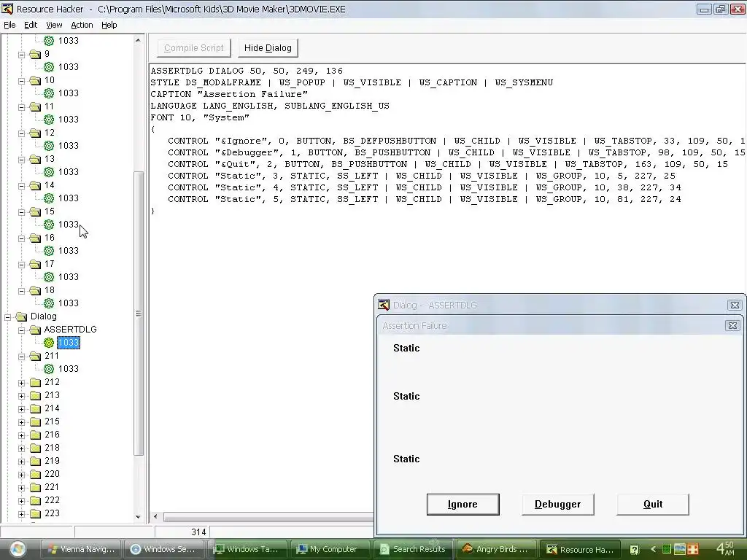Click gear icon of 1033 under folder 13
The width and height of the screenshot is (747, 560).
coord(49,172)
